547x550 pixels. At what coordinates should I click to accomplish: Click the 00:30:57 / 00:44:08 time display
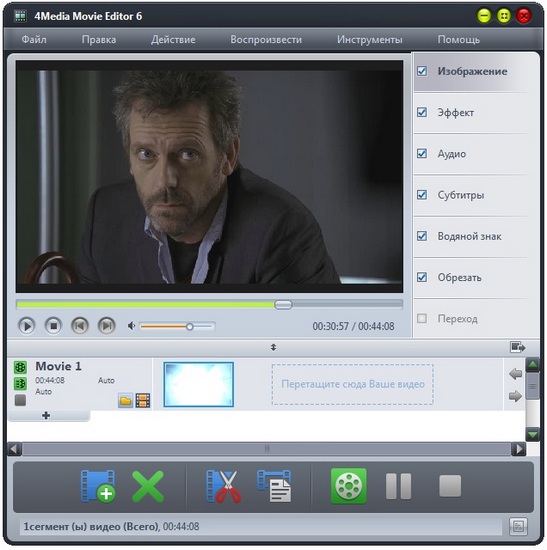coord(353,326)
